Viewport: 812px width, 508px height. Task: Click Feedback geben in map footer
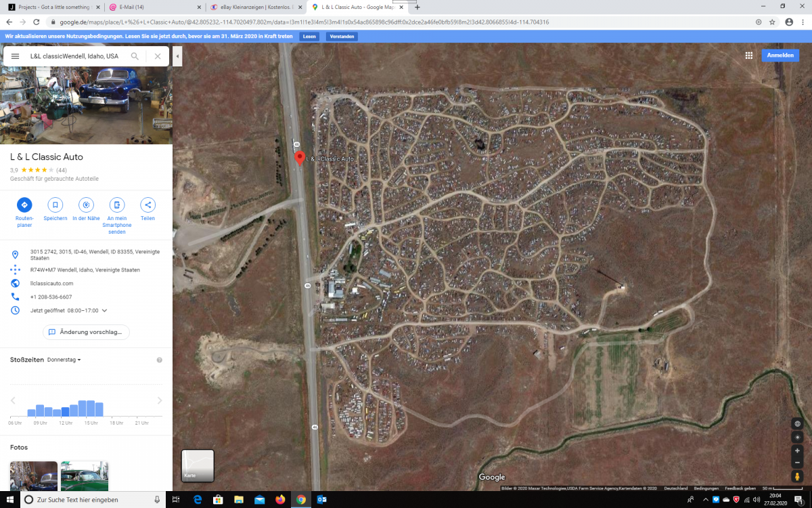click(x=740, y=488)
